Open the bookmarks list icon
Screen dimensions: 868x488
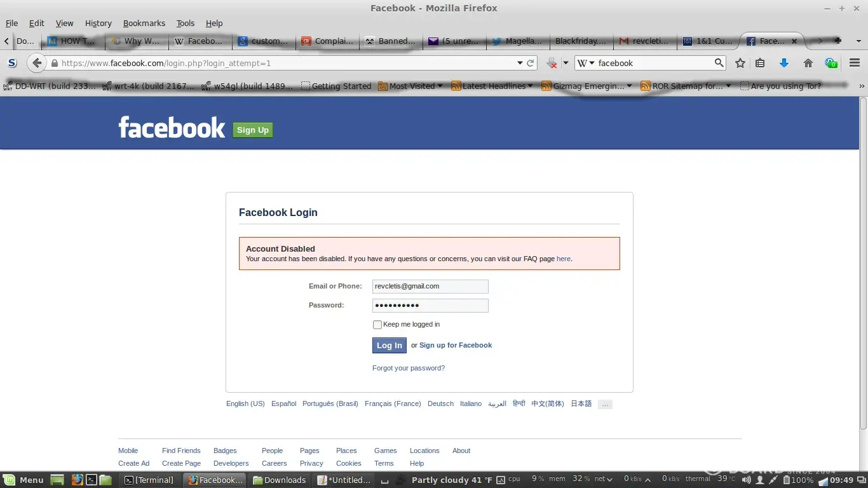pos(760,63)
